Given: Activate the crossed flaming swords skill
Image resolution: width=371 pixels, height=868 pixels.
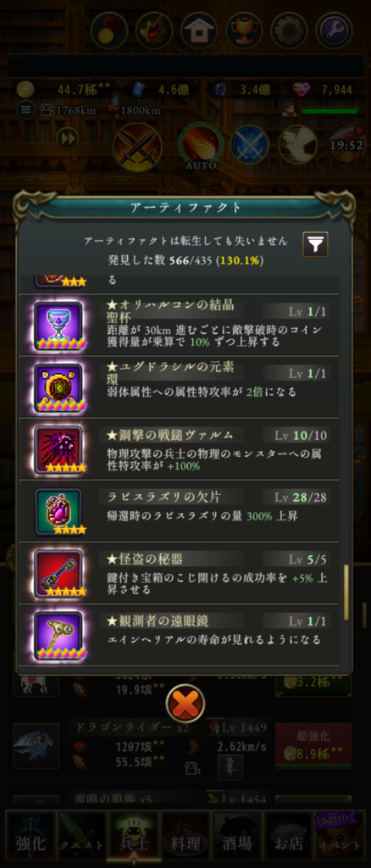Looking at the screenshot, I should [x=137, y=147].
